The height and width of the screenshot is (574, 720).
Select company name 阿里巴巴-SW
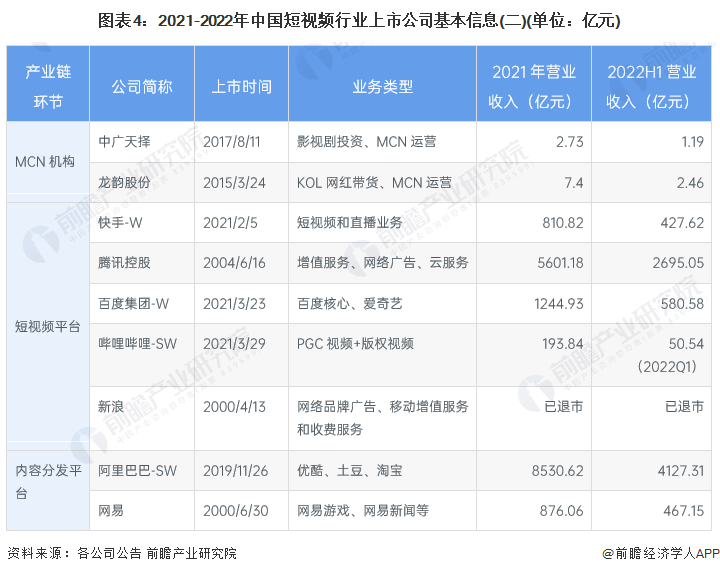click(138, 471)
